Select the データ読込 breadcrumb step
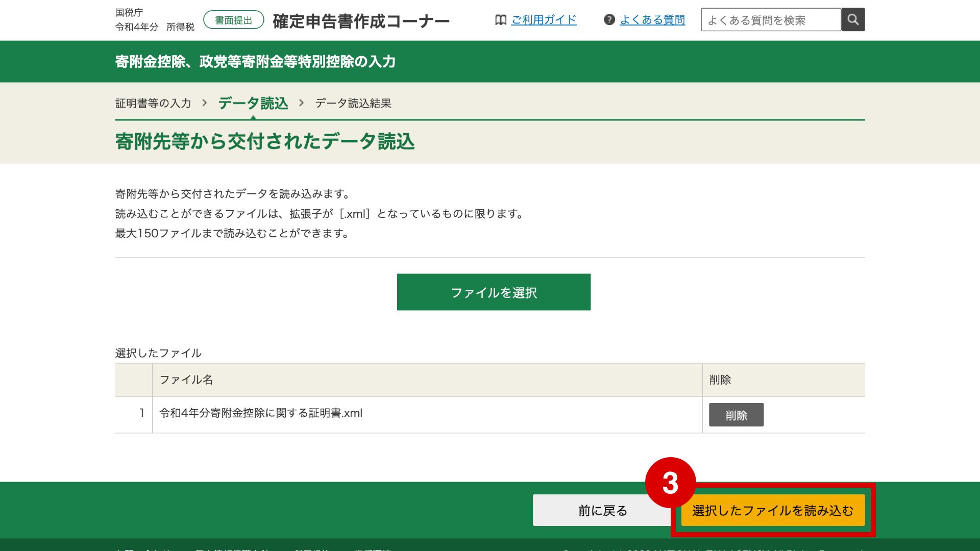The image size is (980, 551). tap(253, 103)
